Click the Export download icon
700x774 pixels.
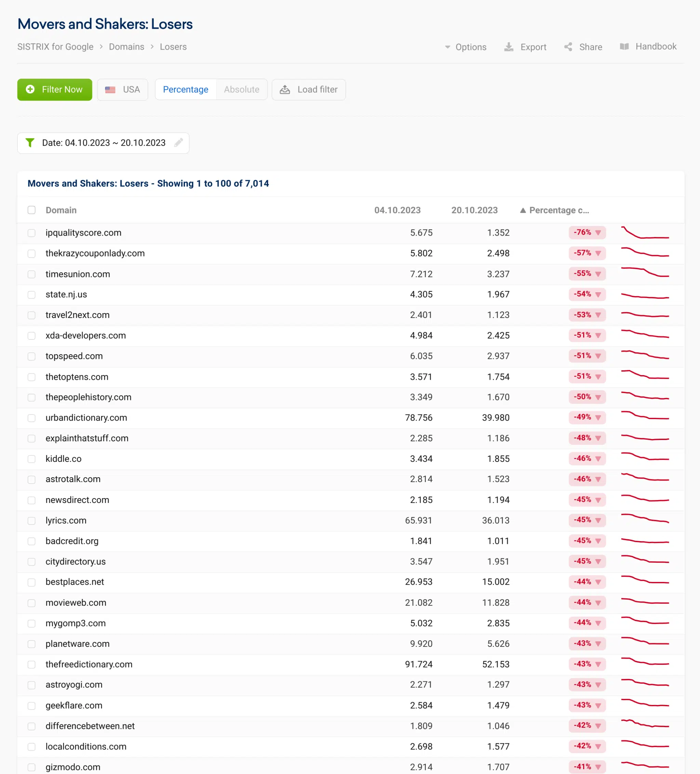tap(509, 47)
